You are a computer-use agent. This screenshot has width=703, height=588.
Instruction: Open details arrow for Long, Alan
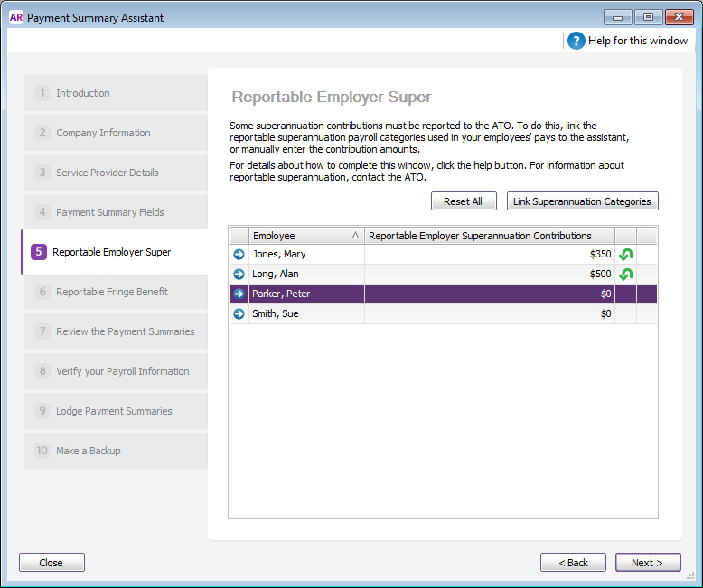coord(239,275)
